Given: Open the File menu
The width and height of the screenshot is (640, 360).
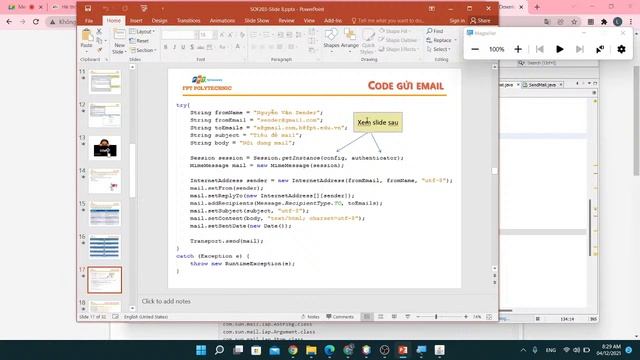Looking at the screenshot, I should click(x=89, y=20).
